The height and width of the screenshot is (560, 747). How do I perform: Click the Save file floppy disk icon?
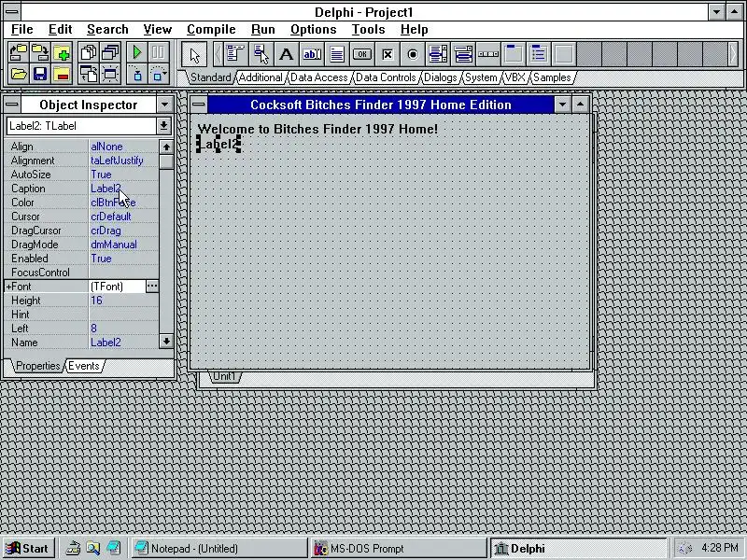40,75
